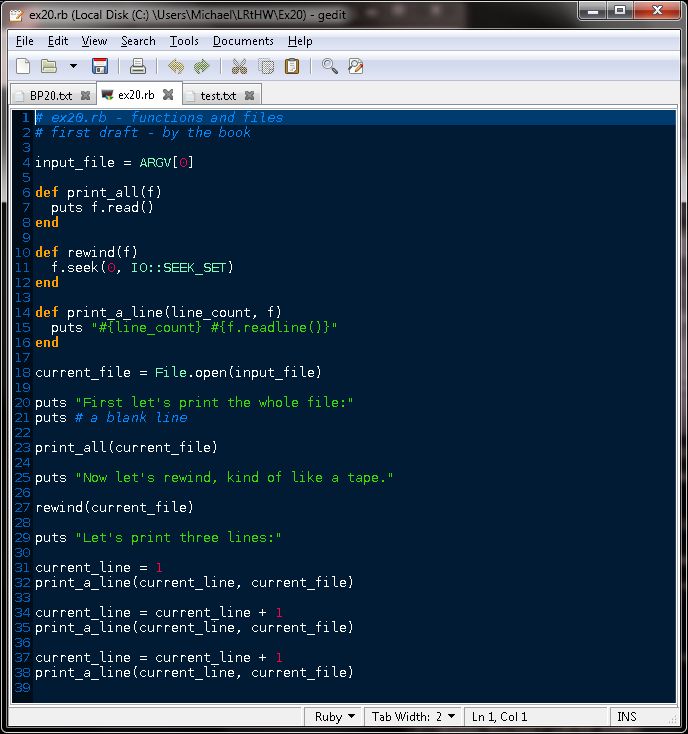Switch to the BP20.txt tab
688x734 pixels.
pyautogui.click(x=51, y=96)
